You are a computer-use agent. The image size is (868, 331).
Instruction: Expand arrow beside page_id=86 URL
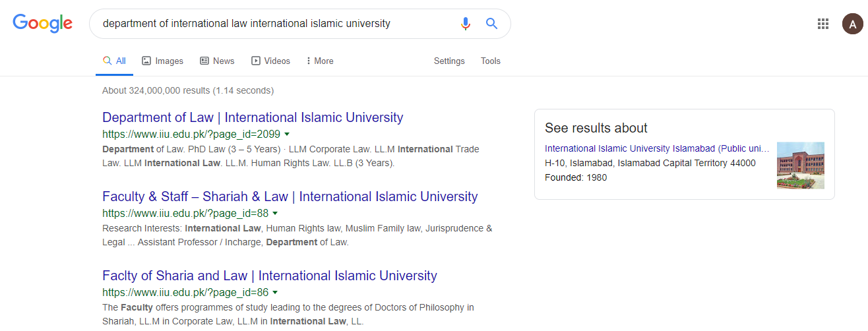275,292
